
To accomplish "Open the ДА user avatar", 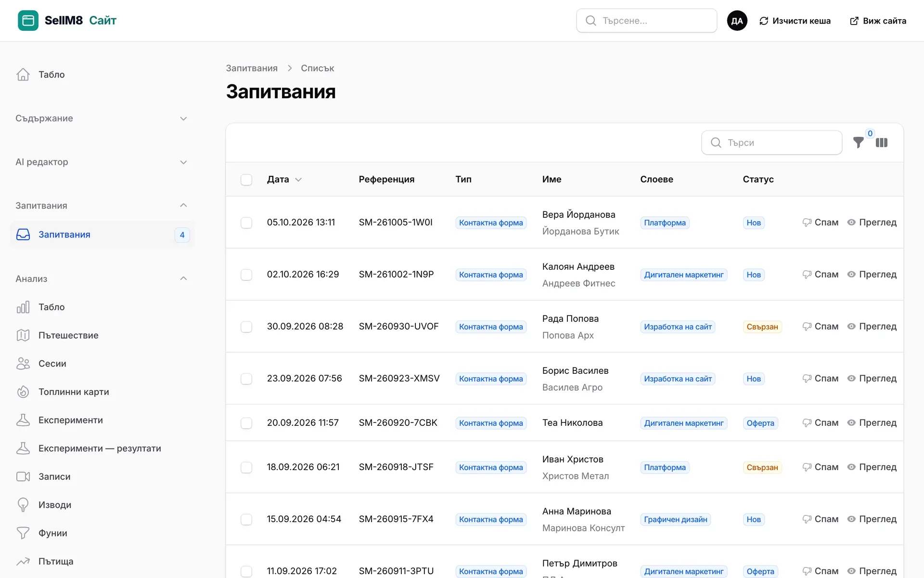I will point(737,21).
